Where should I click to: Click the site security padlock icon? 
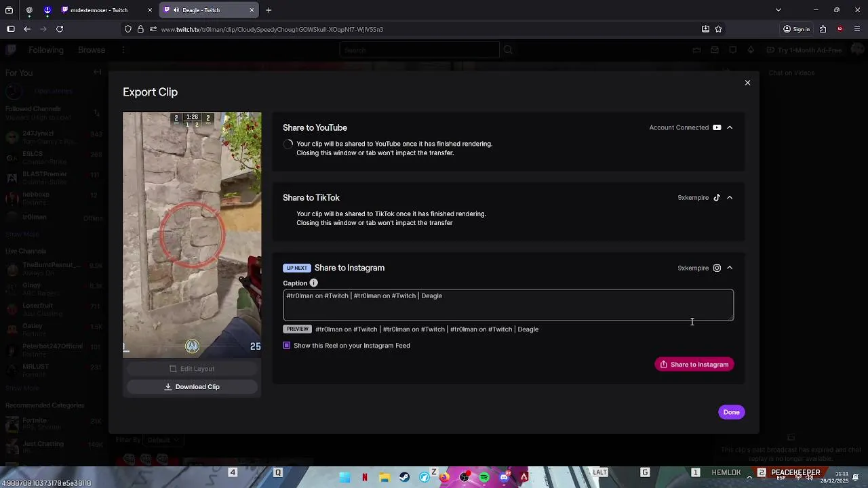pos(140,29)
